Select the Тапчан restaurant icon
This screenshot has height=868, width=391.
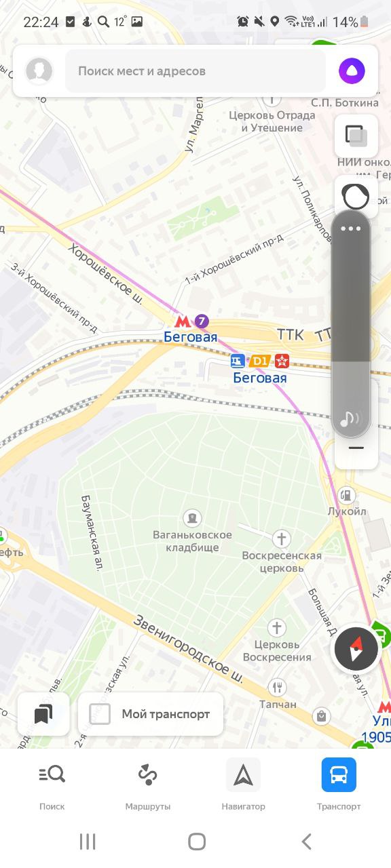277,688
